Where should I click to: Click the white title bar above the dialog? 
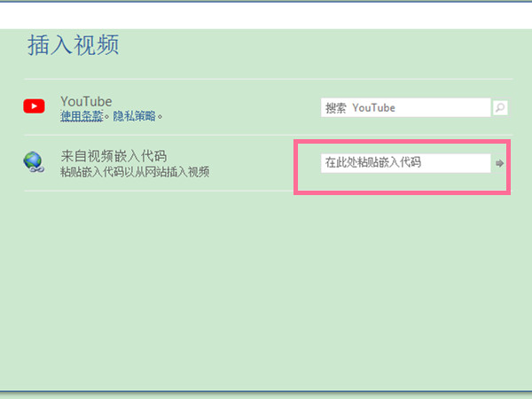tap(266, 12)
